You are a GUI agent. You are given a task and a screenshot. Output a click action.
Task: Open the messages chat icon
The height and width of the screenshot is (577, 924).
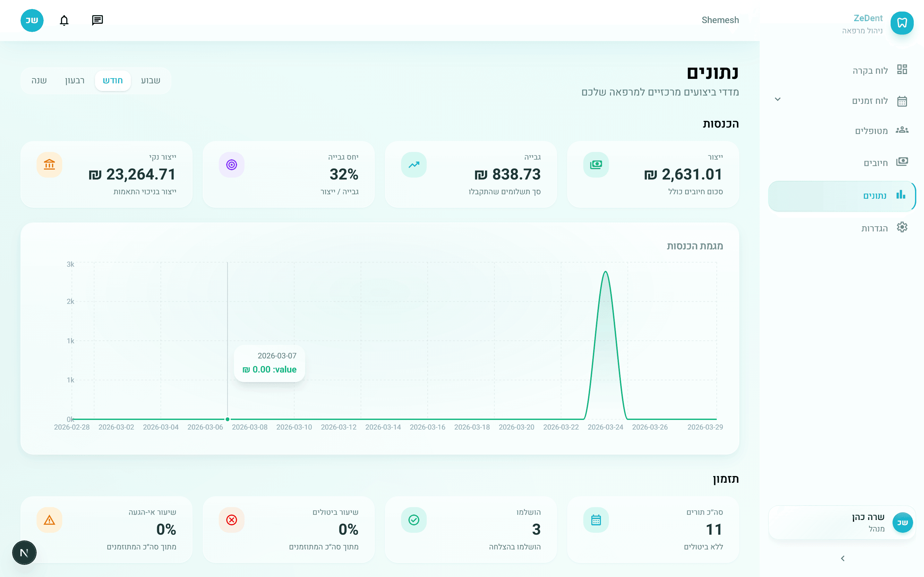click(x=97, y=20)
